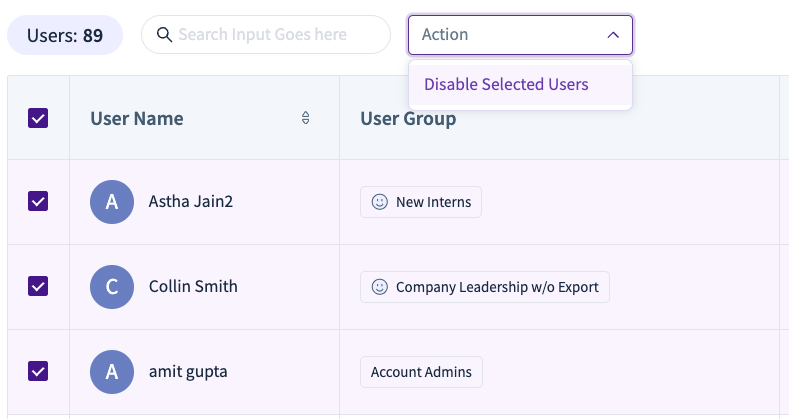
Task: Deselect the amit gupta row checkbox
Action: pyautogui.click(x=38, y=371)
